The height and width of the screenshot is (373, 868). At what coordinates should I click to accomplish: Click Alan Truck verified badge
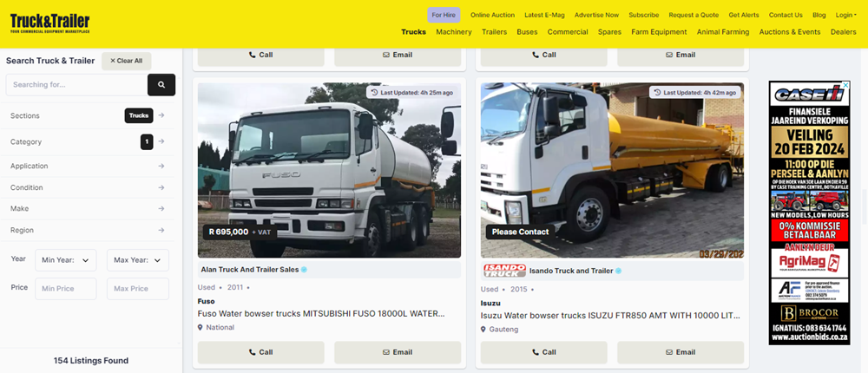304,270
